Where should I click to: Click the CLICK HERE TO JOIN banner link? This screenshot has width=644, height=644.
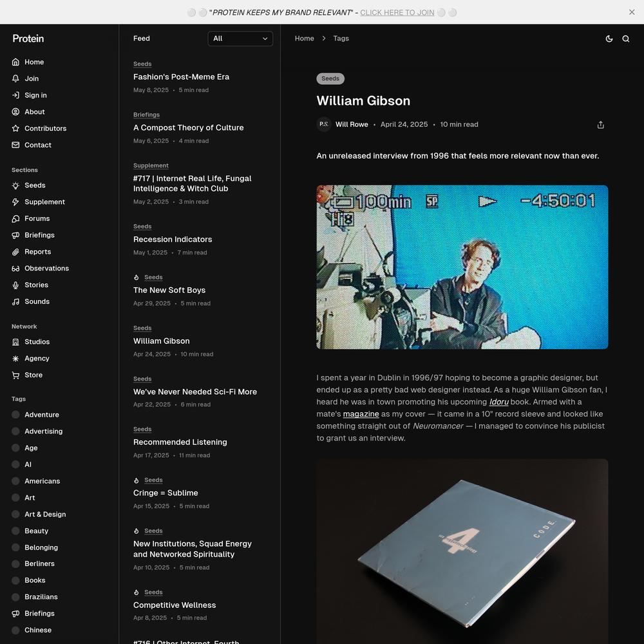[397, 12]
